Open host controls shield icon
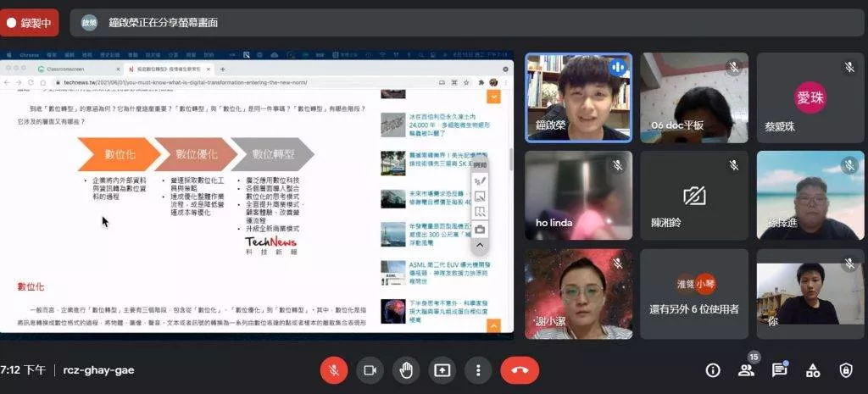Screen dimensions: 868x394 coord(846,370)
